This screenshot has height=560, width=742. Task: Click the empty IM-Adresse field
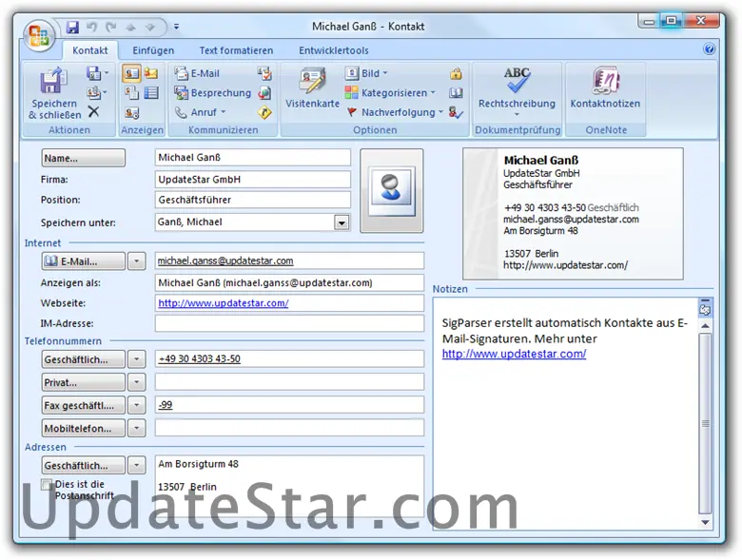tap(289, 323)
